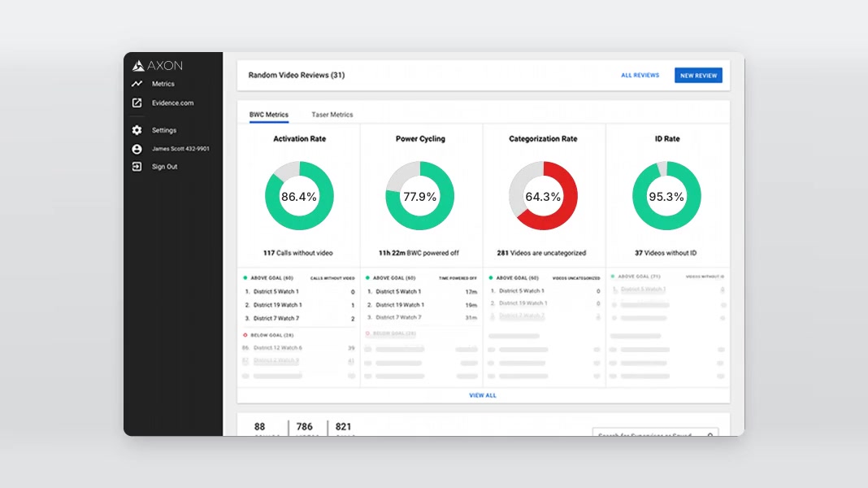This screenshot has height=488, width=868.
Task: Open Settings from the sidebar
Action: pyautogui.click(x=164, y=130)
